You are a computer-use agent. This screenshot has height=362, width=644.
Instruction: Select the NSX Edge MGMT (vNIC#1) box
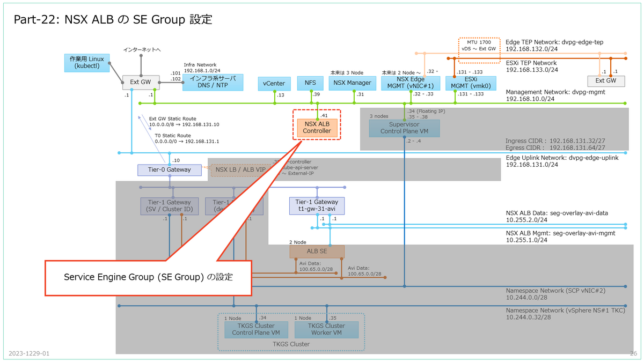pyautogui.click(x=409, y=83)
